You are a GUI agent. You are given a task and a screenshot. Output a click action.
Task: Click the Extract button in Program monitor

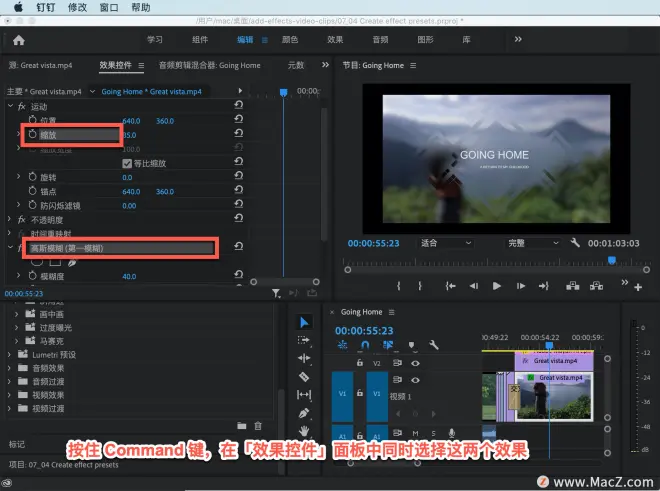coord(596,286)
